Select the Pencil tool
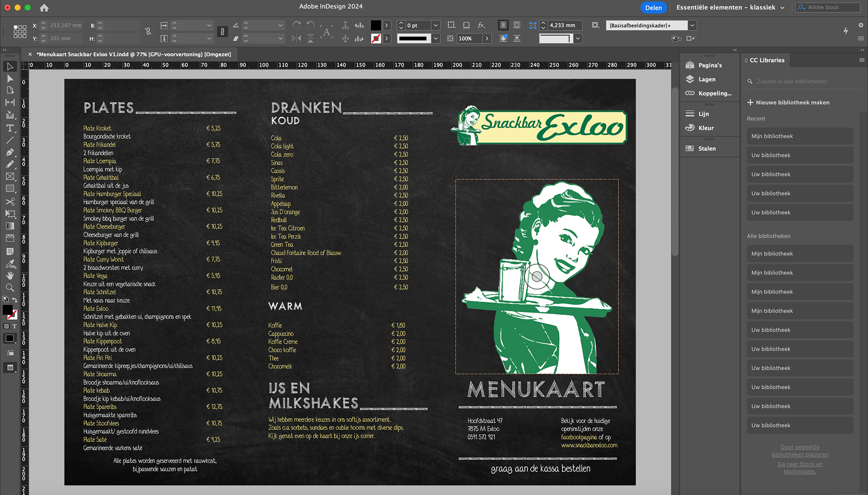The image size is (868, 495). click(10, 164)
